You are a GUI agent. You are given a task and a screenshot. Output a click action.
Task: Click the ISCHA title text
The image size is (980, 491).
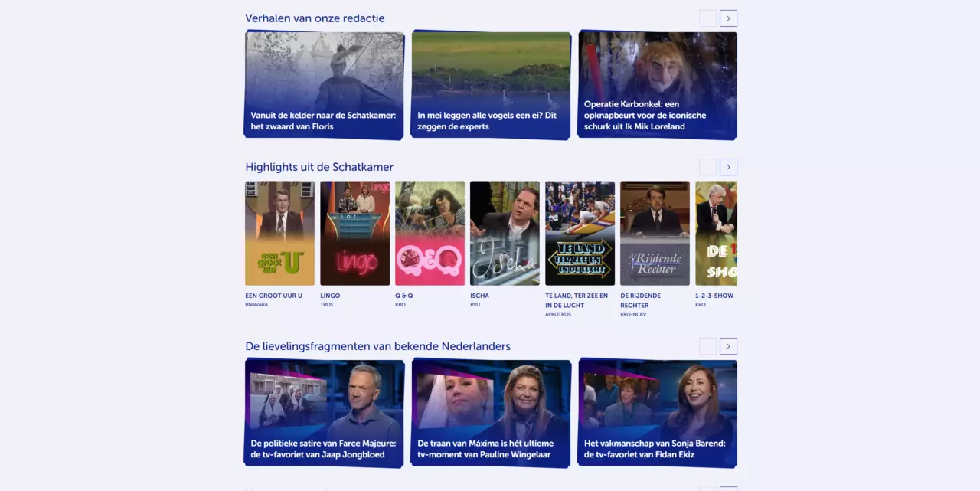[479, 296]
